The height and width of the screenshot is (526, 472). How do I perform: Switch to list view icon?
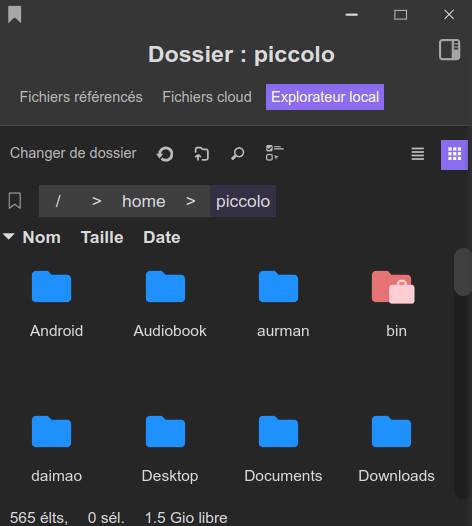[x=418, y=154]
